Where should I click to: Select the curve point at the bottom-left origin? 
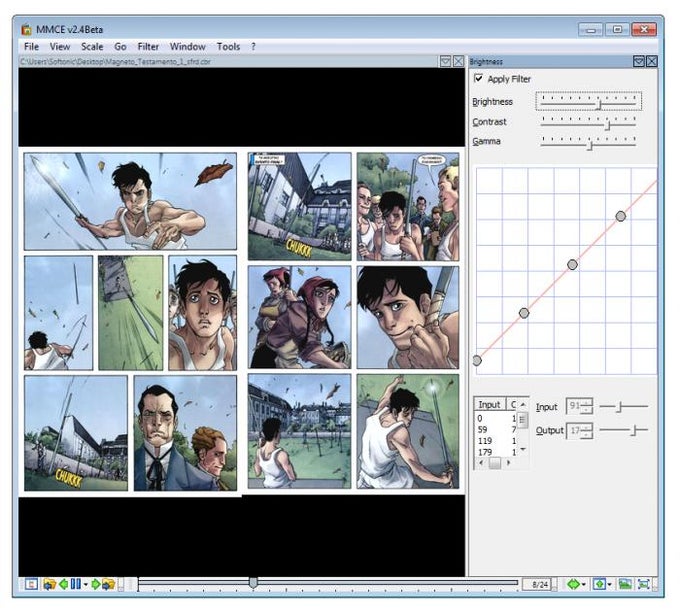click(x=477, y=360)
